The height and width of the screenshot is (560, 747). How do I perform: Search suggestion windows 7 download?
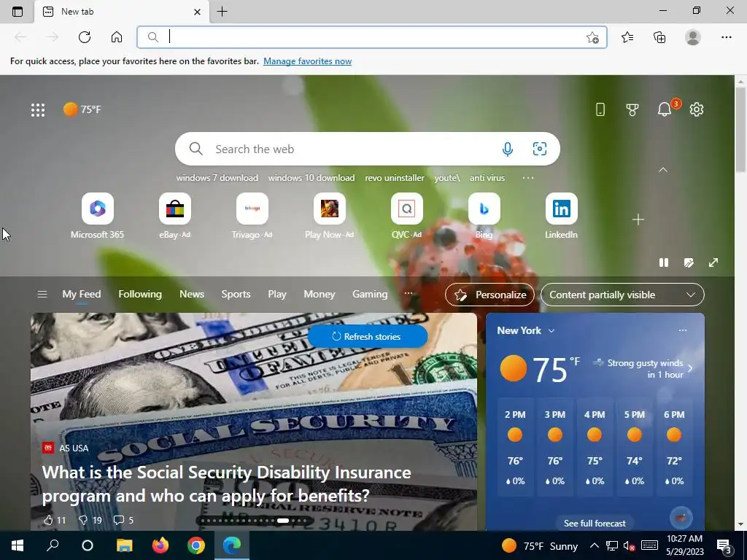(217, 178)
